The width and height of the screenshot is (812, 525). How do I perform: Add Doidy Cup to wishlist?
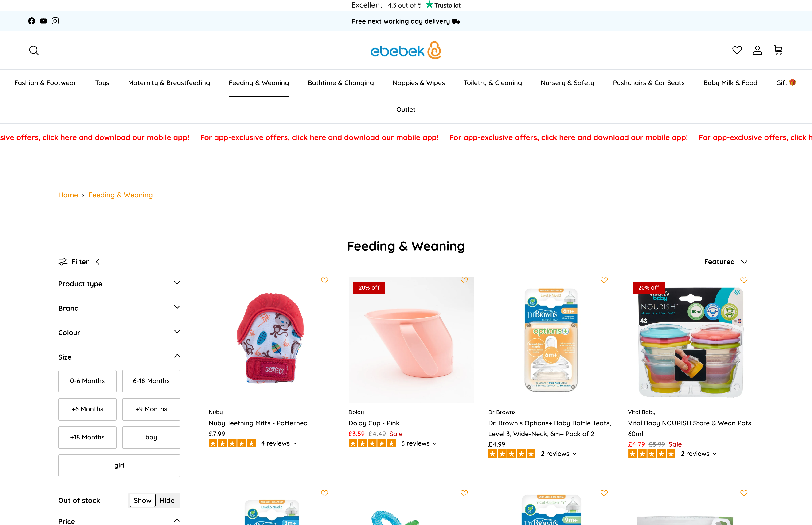[464, 280]
